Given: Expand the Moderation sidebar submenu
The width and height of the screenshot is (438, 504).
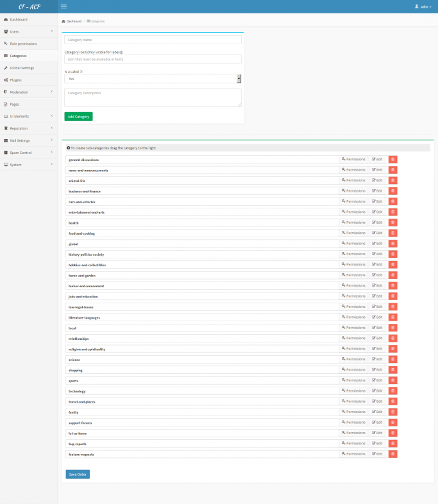Looking at the screenshot, I should [29, 92].
